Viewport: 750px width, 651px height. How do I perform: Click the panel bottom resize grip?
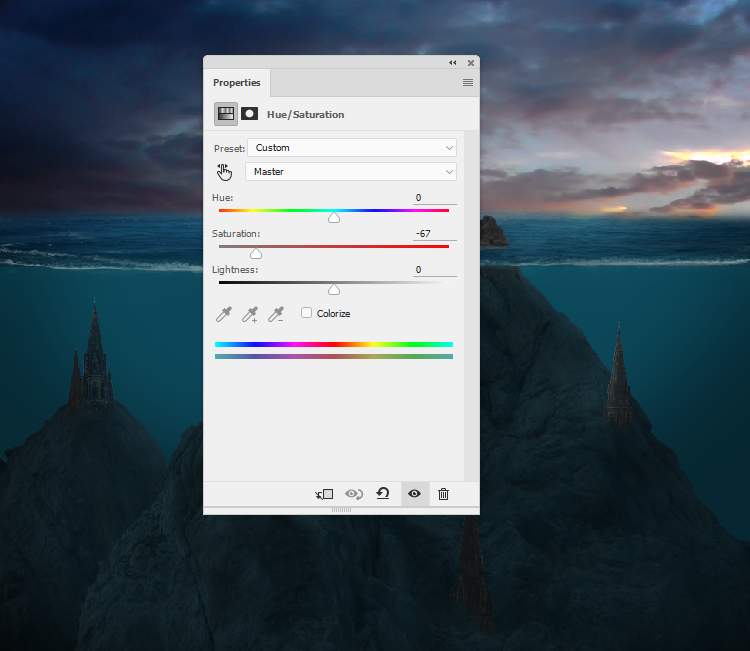tap(342, 510)
